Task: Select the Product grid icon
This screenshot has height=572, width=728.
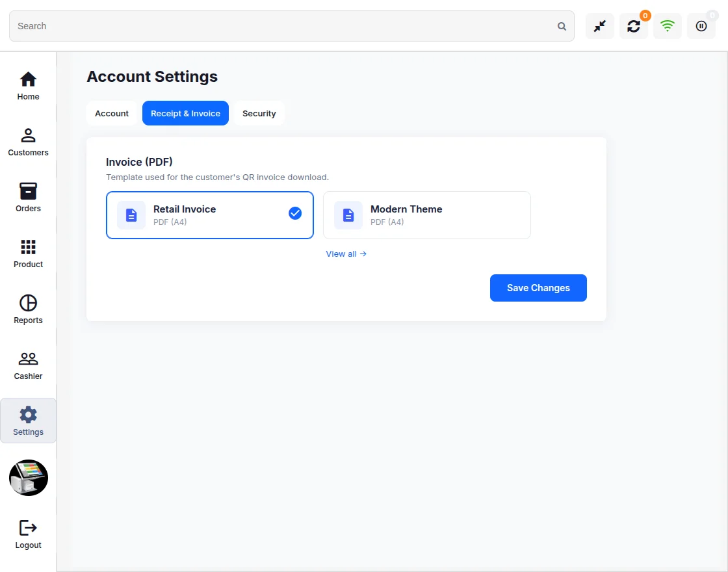Action: point(28,247)
